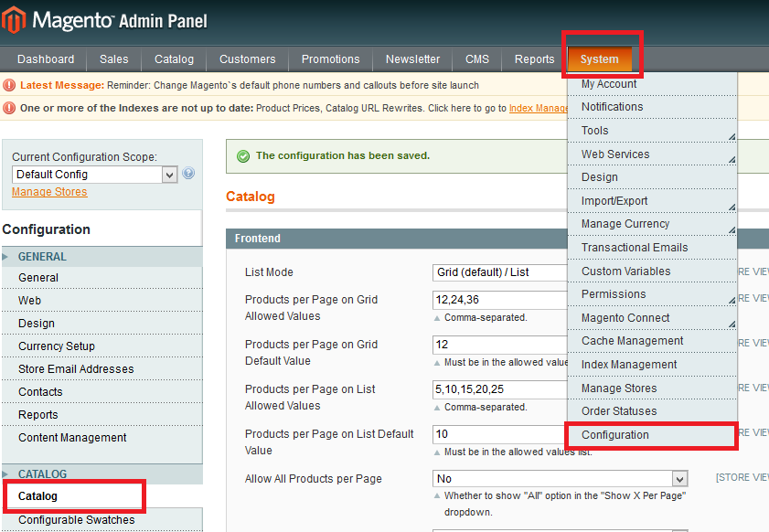Open General configuration section

[x=102, y=278]
